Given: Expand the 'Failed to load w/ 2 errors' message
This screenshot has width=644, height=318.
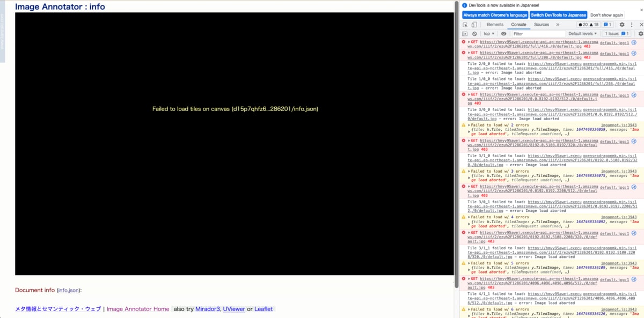Looking at the screenshot, I should (x=470, y=125).
